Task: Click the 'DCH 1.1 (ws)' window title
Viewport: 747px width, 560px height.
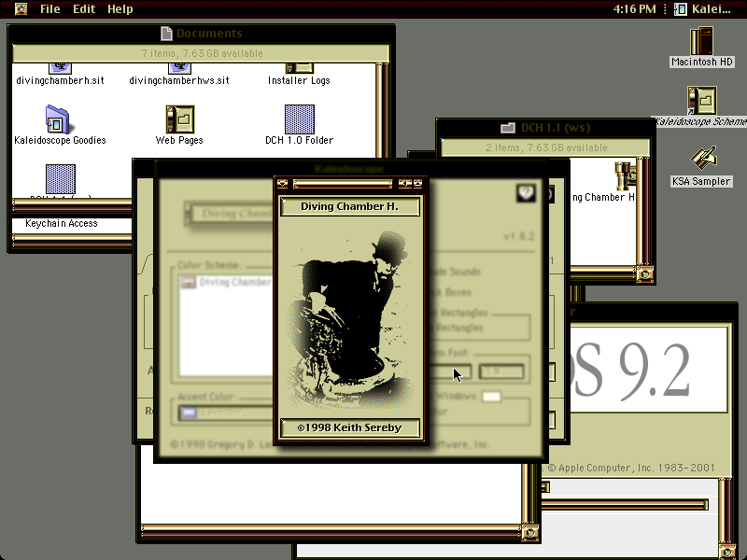Action: (556, 128)
